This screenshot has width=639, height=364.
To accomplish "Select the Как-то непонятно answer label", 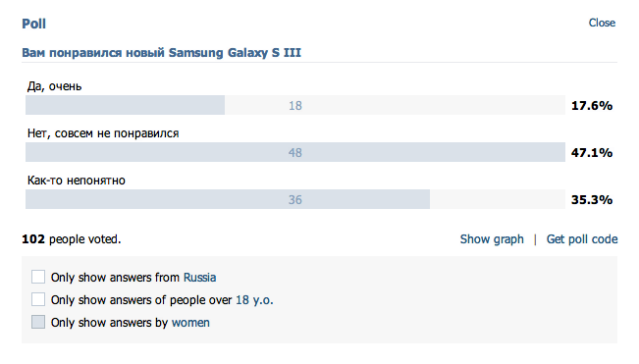I will coord(77,181).
